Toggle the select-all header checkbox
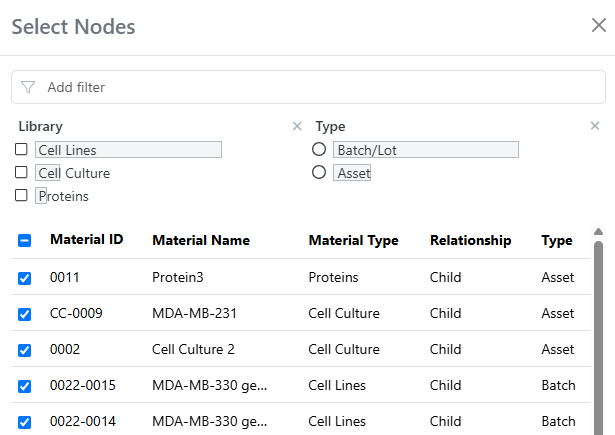The width and height of the screenshot is (615, 435). coord(24,240)
